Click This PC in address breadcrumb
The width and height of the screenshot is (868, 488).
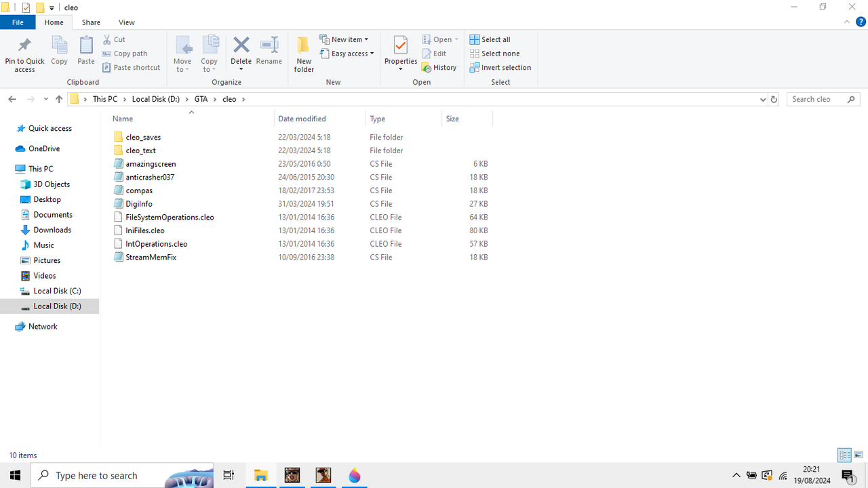pyautogui.click(x=105, y=99)
